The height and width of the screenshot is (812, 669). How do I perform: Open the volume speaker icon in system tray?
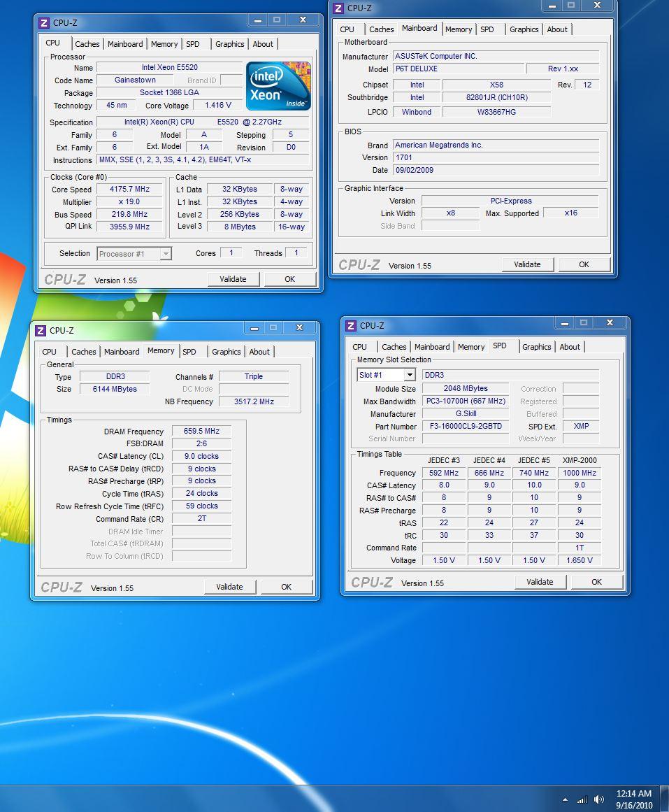click(x=599, y=799)
